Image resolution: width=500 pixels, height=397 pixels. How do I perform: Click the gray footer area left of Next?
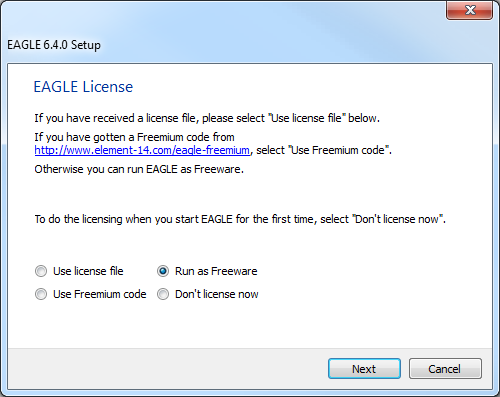click(167, 369)
